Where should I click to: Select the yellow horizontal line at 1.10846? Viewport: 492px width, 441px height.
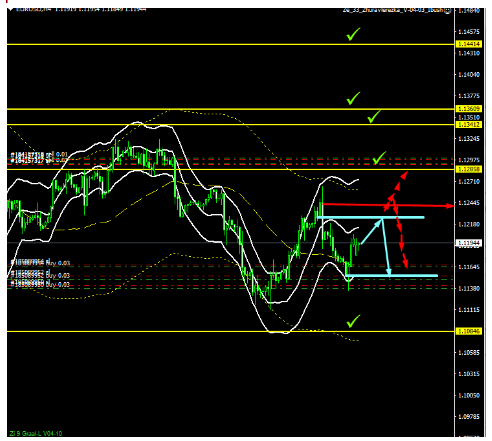(x=231, y=331)
